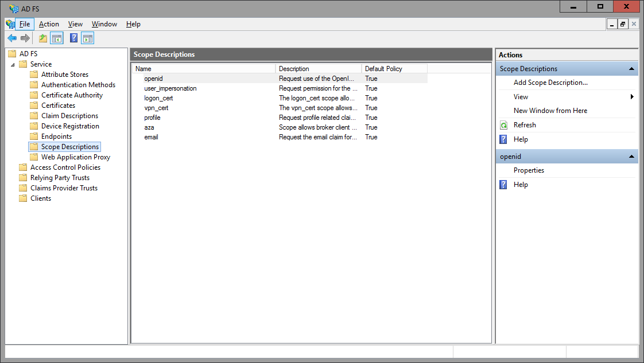This screenshot has width=644, height=363.
Task: Click the Refresh icon in the Actions pane
Action: pyautogui.click(x=504, y=124)
